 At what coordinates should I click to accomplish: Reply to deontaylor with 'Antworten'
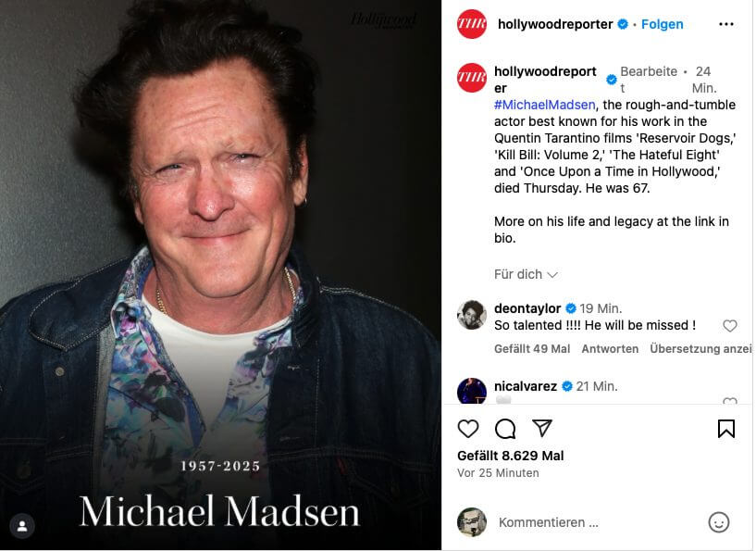click(610, 349)
